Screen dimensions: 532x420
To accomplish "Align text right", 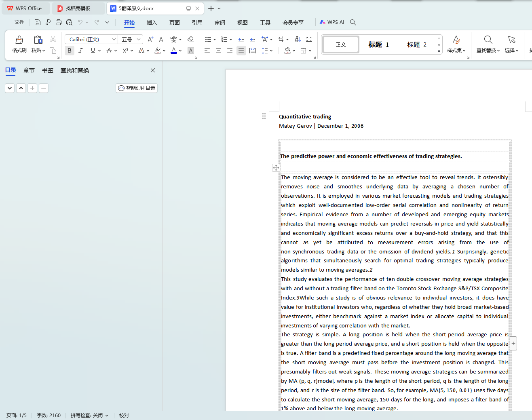I will click(x=230, y=51).
